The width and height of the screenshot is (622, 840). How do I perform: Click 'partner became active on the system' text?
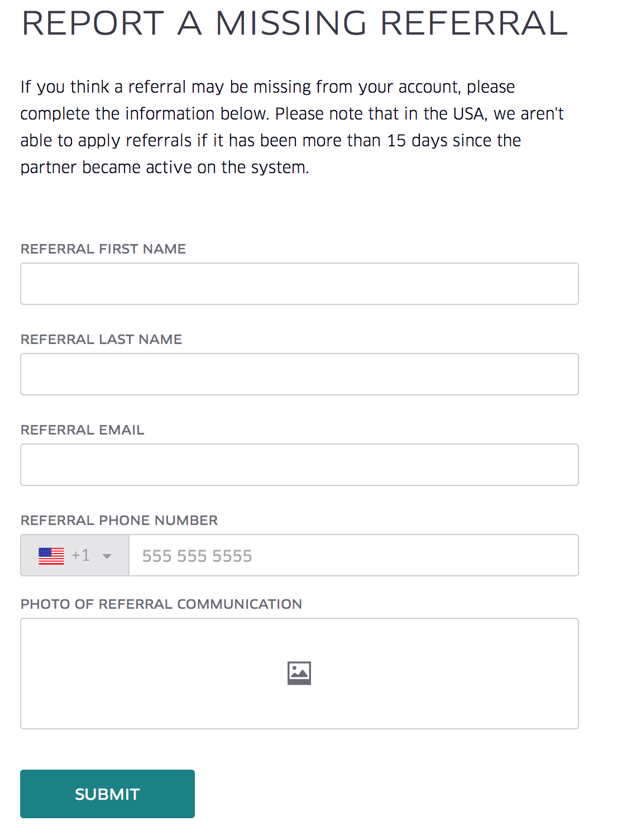(x=164, y=168)
